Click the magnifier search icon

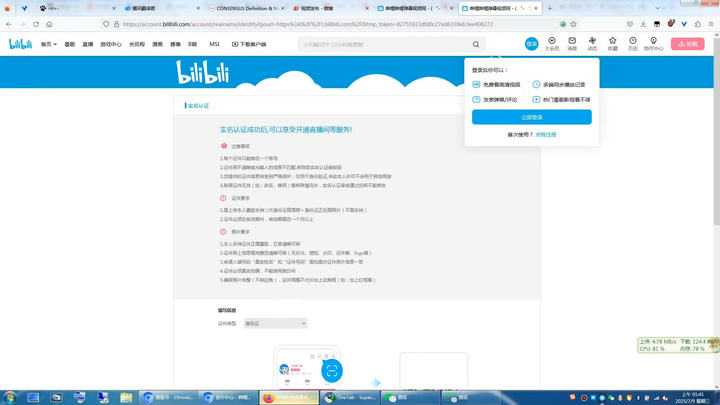coord(476,45)
